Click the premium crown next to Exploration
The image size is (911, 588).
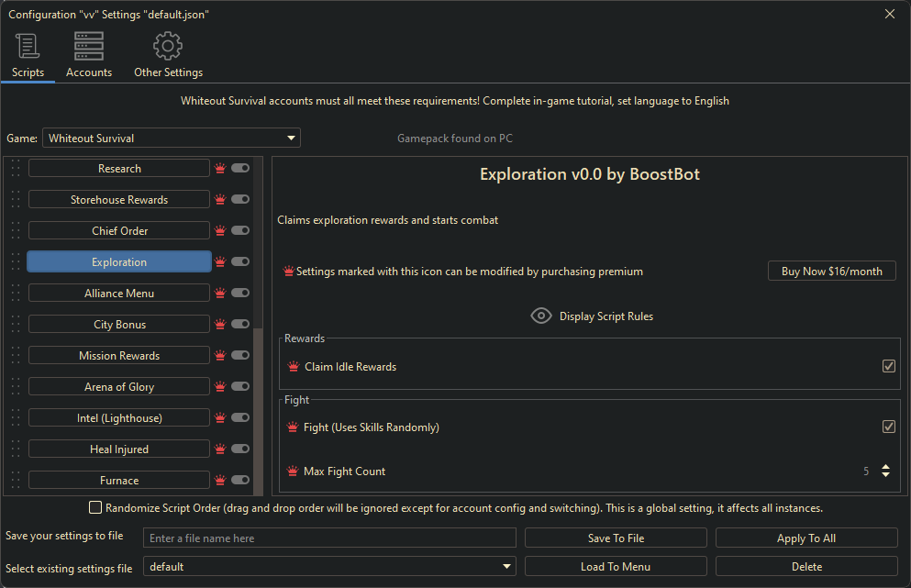coord(220,262)
